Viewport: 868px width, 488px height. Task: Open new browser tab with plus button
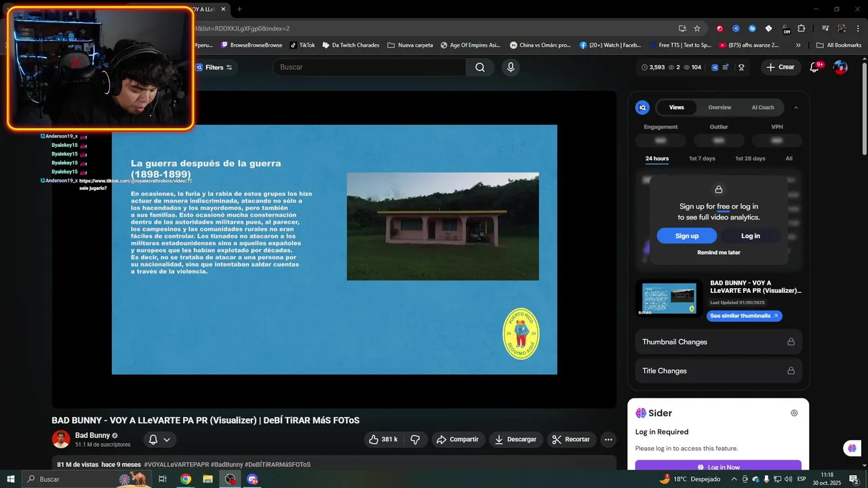[239, 9]
